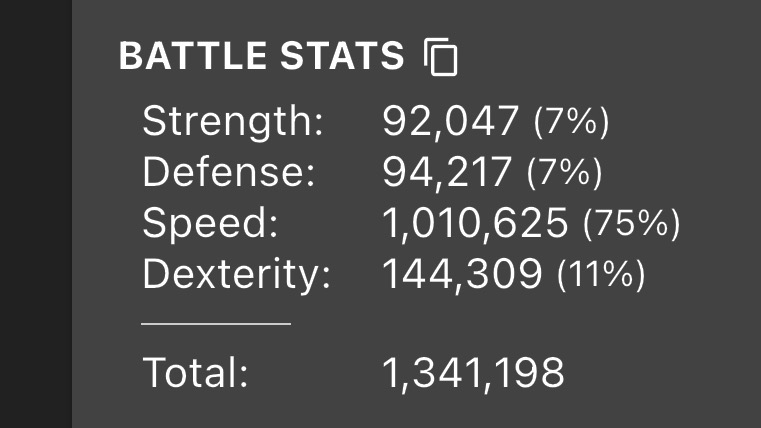Viewport: 761px width, 428px height.
Task: Click the Total value 1,341,198
Action: pyautogui.click(x=473, y=373)
